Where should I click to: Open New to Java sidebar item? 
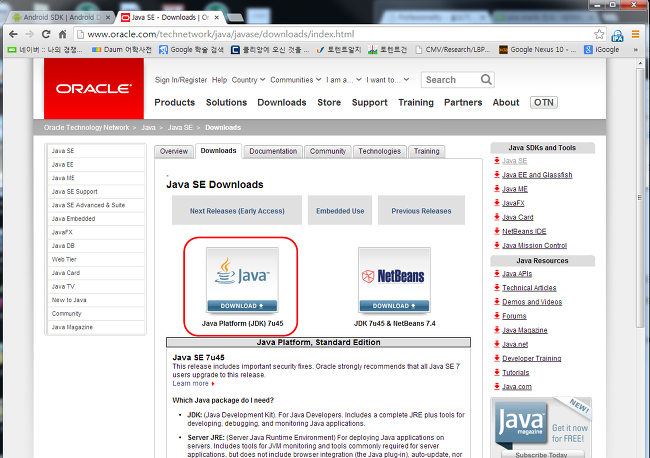point(95,300)
